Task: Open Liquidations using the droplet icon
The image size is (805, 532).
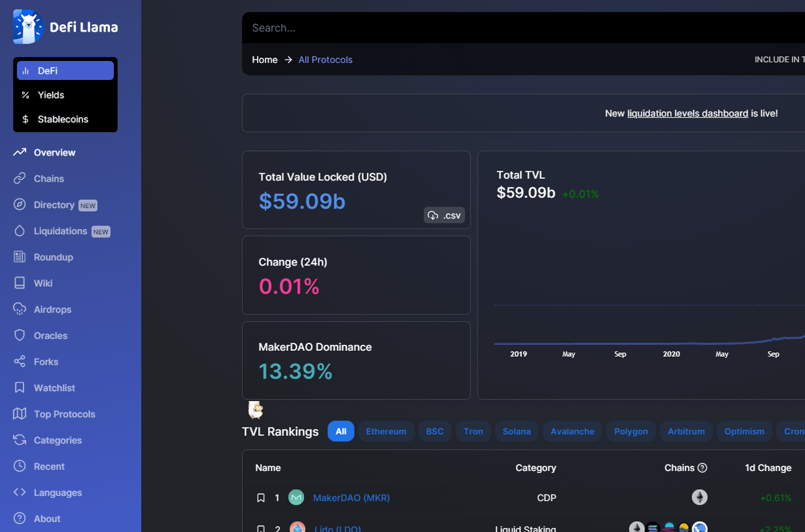Action: coord(19,231)
